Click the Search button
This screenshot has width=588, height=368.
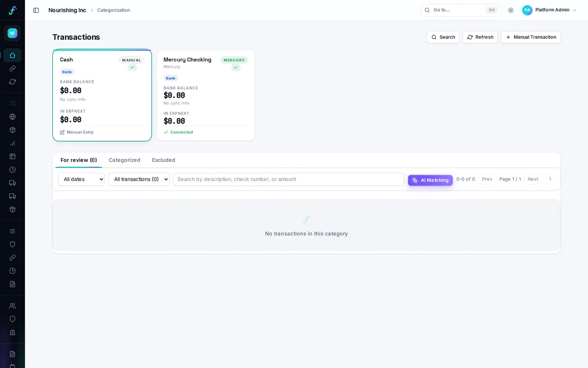pyautogui.click(x=443, y=37)
